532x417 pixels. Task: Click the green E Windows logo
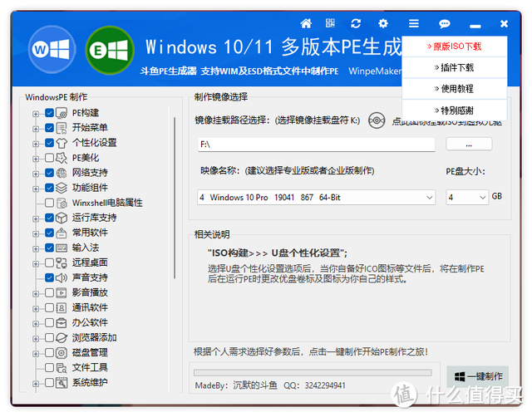(110, 50)
